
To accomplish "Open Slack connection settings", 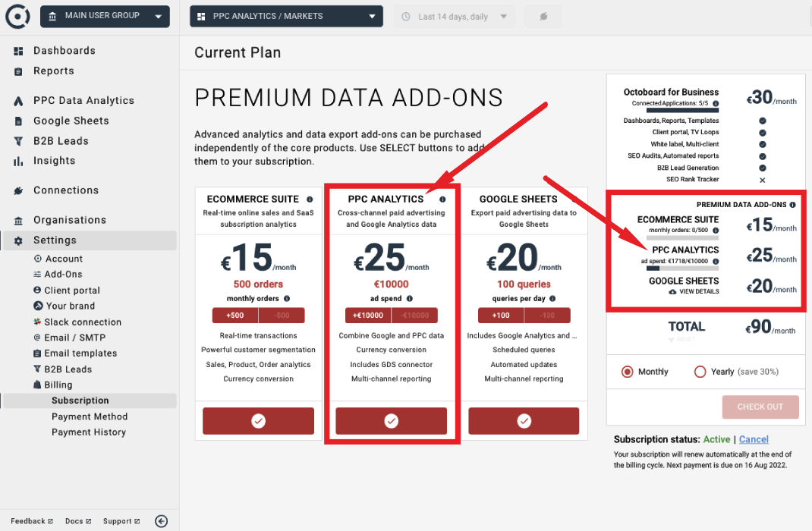I will 83,322.
